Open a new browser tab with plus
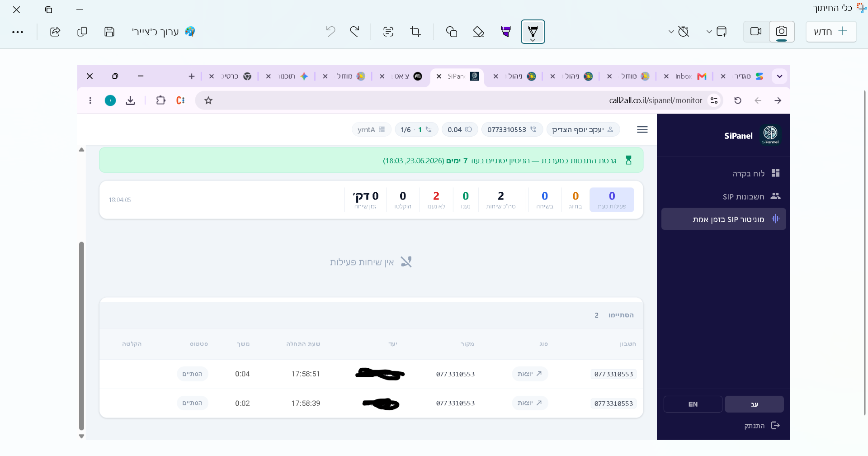868x456 pixels. pyautogui.click(x=192, y=76)
